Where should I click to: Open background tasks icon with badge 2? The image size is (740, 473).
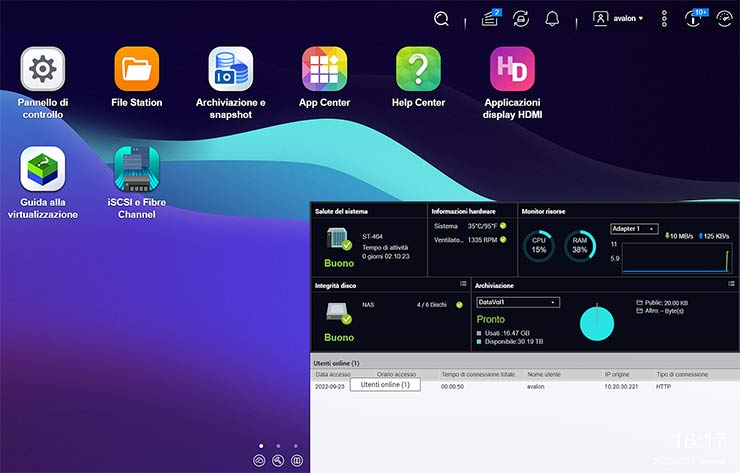click(x=490, y=18)
